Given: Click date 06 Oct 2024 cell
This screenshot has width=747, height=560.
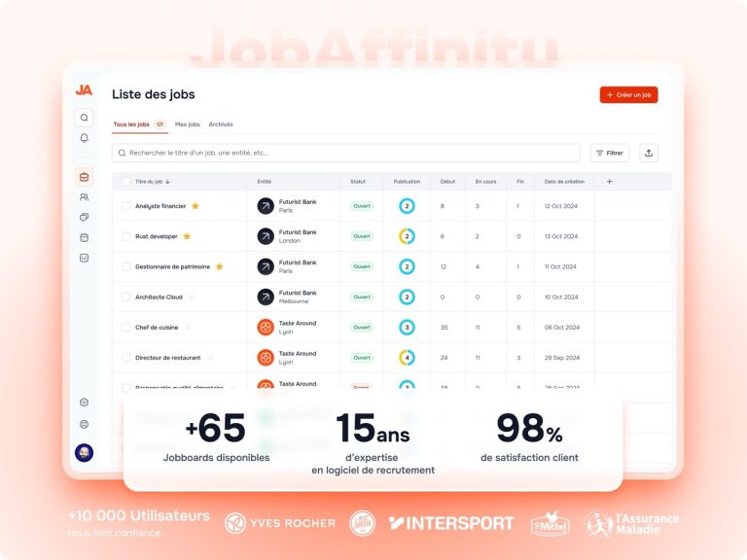Looking at the screenshot, I should 562,327.
